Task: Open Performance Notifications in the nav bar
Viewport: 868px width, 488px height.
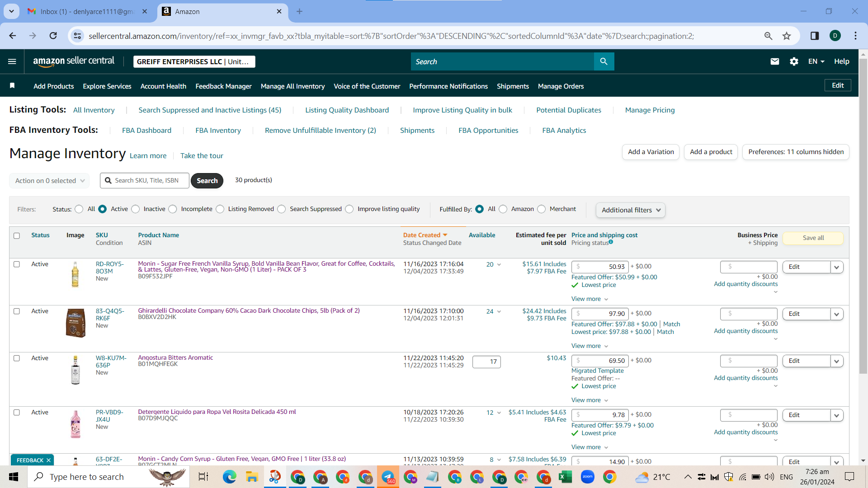Action: [x=448, y=86]
